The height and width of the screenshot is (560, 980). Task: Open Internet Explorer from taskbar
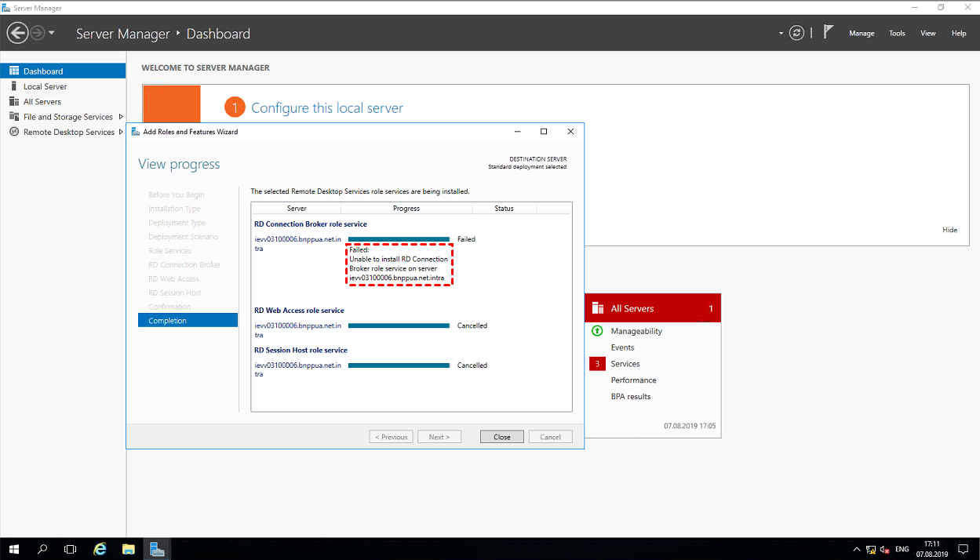coord(100,549)
